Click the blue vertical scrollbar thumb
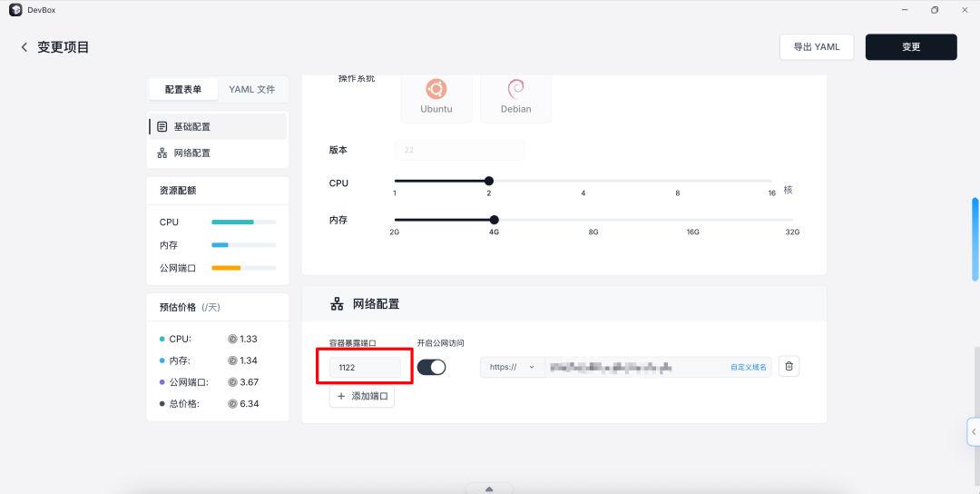 [975, 239]
